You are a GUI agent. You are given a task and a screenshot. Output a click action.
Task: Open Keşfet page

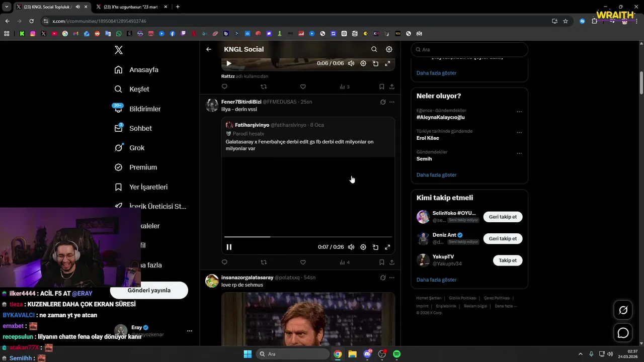pos(132,89)
